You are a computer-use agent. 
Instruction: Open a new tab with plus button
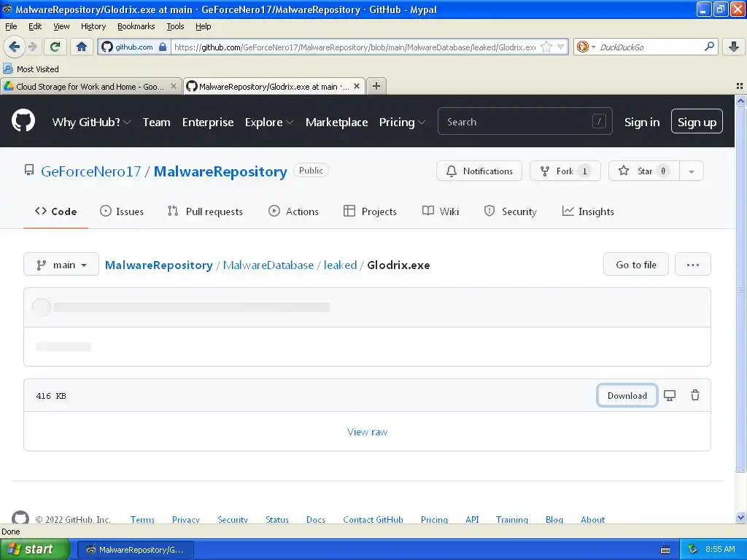click(x=376, y=86)
